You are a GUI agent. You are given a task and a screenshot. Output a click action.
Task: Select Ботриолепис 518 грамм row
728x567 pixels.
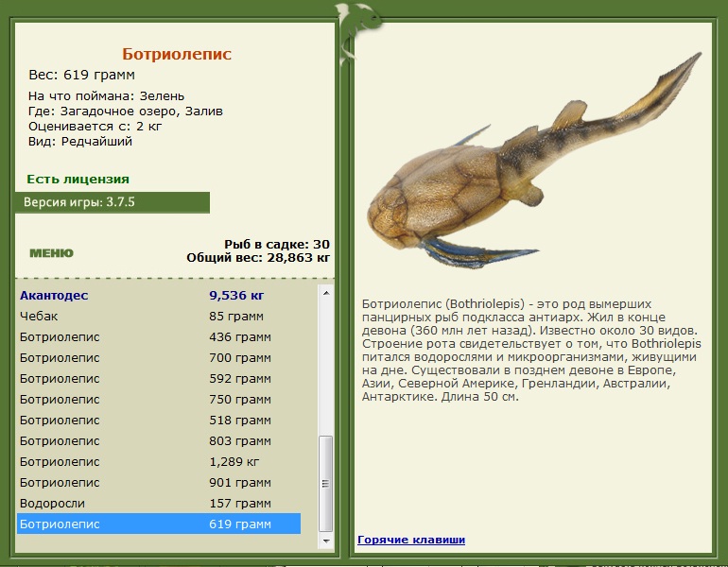coord(159,420)
